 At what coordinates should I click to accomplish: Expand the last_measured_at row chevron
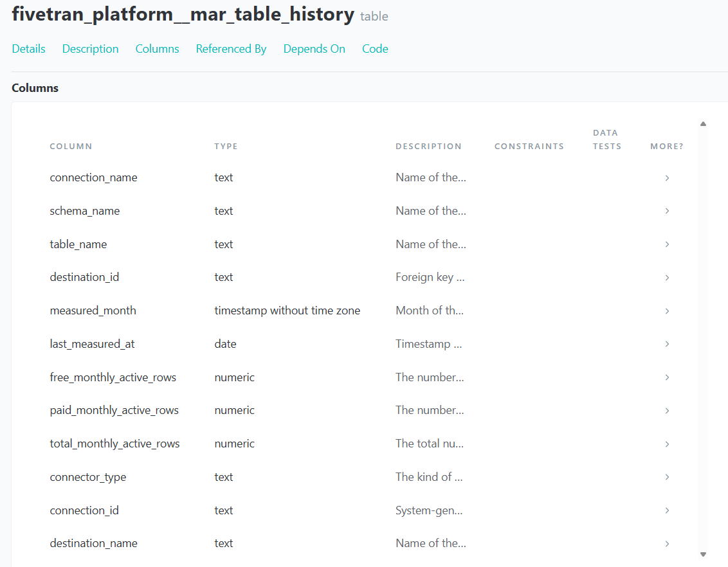pos(667,344)
